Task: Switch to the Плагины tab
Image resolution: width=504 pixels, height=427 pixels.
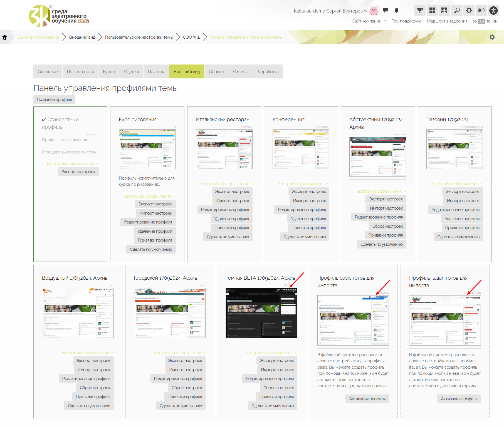Action: [x=156, y=72]
